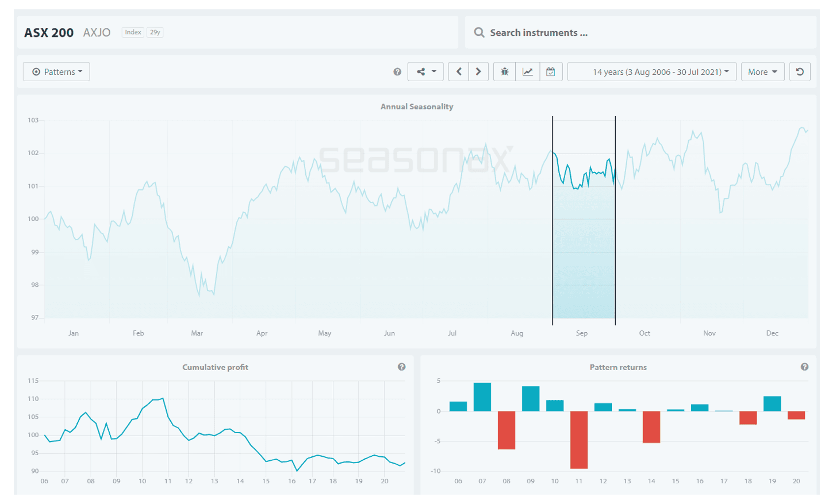Click the 2007 pattern return bar

(482, 397)
